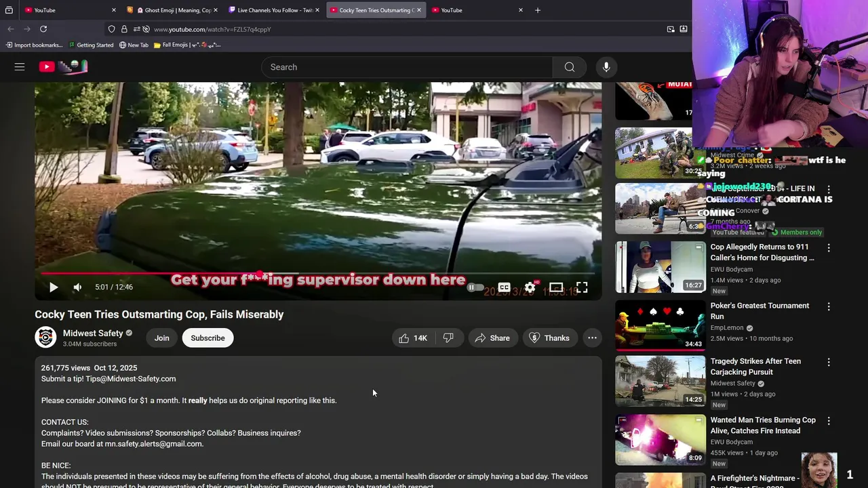Toggle closed captions in the player

504,287
